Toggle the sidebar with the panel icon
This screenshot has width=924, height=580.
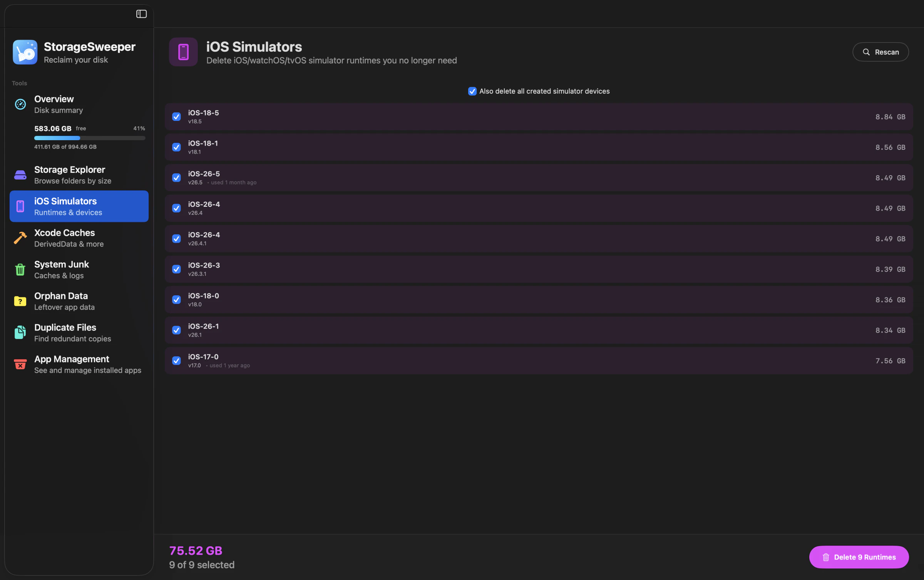click(141, 14)
